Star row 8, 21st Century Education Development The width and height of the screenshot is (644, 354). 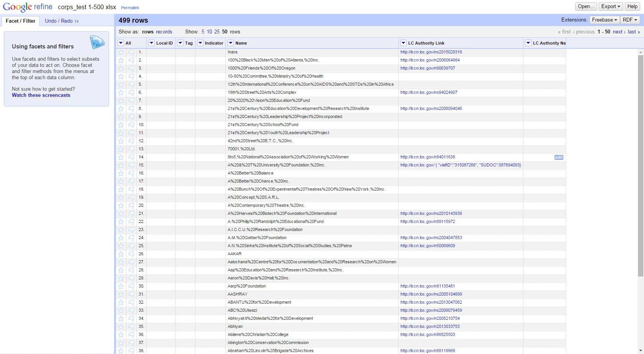pyautogui.click(x=121, y=108)
